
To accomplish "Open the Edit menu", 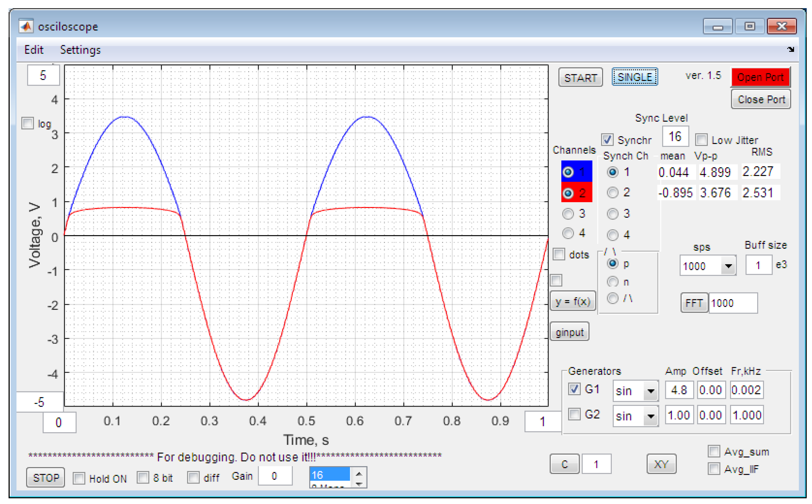I will 34,50.
